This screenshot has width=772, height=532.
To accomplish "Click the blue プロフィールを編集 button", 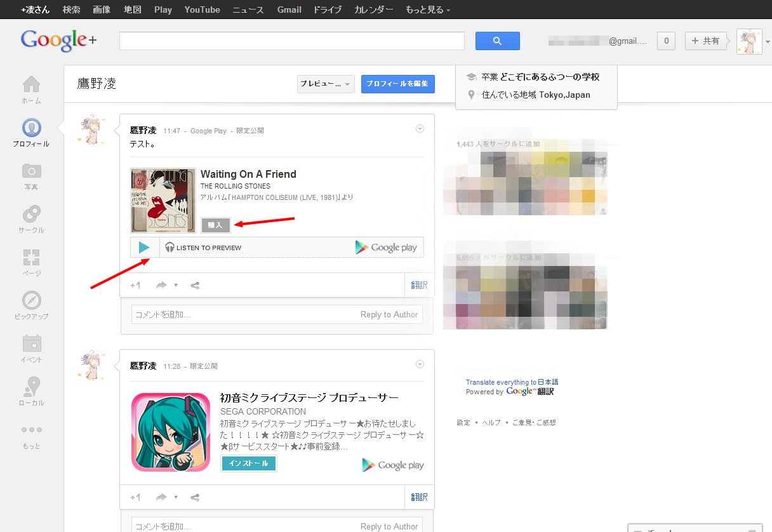I will 397,84.
